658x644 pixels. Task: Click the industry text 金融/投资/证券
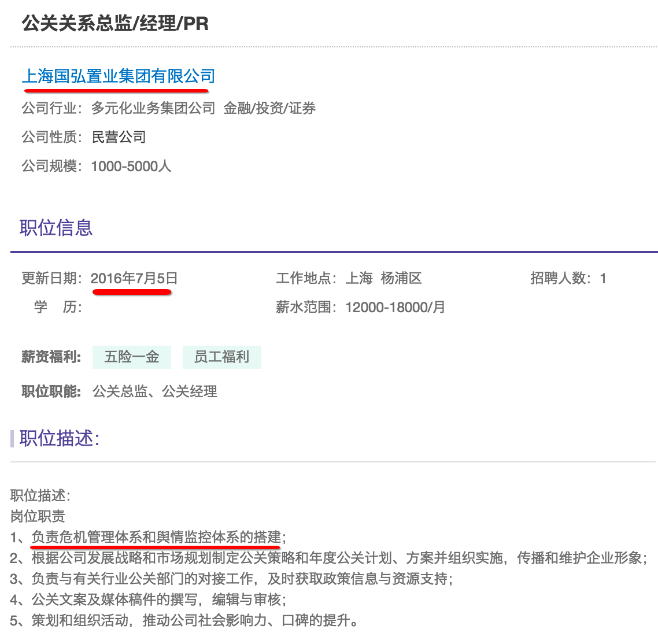(x=269, y=108)
